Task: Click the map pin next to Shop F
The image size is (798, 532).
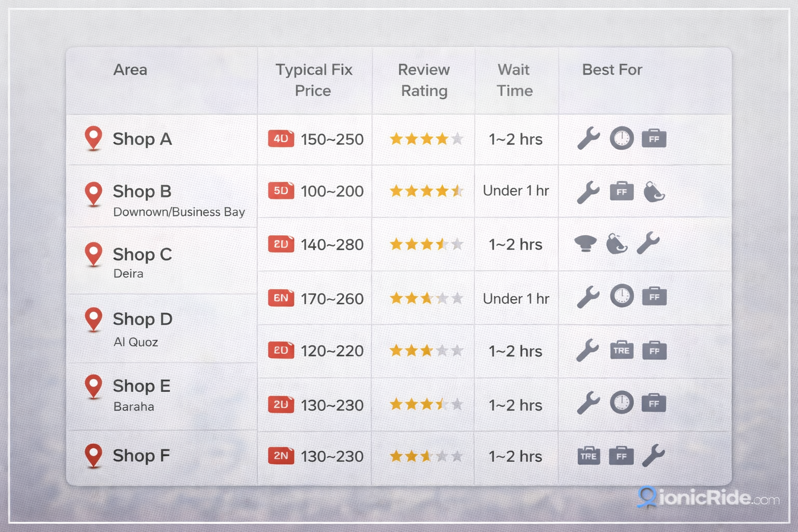Action: [x=94, y=455]
